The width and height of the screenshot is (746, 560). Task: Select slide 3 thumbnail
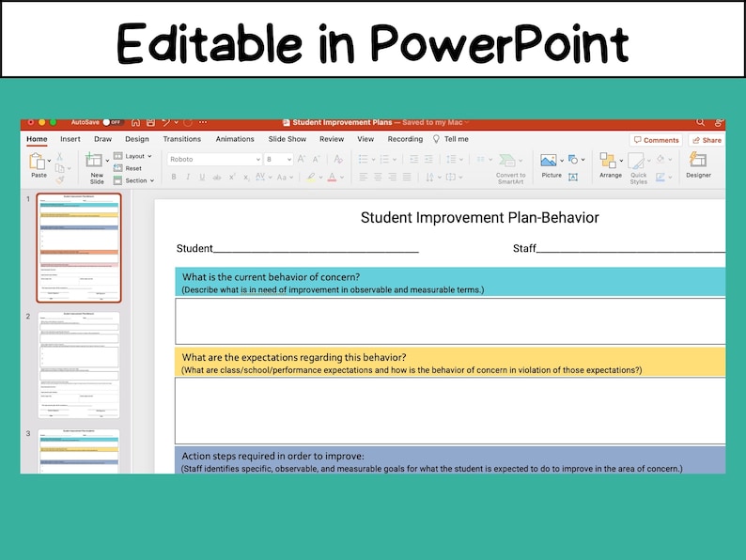79,451
